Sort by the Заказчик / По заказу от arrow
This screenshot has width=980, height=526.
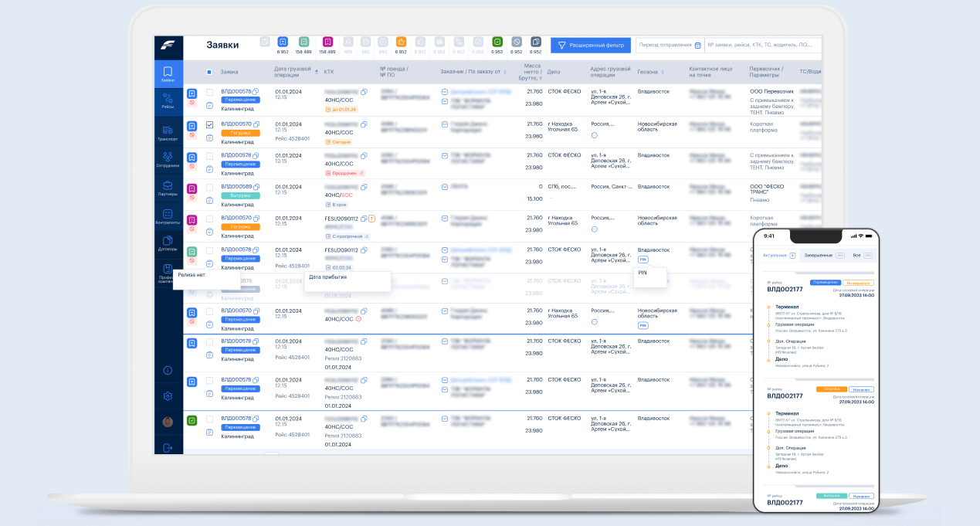tap(505, 72)
